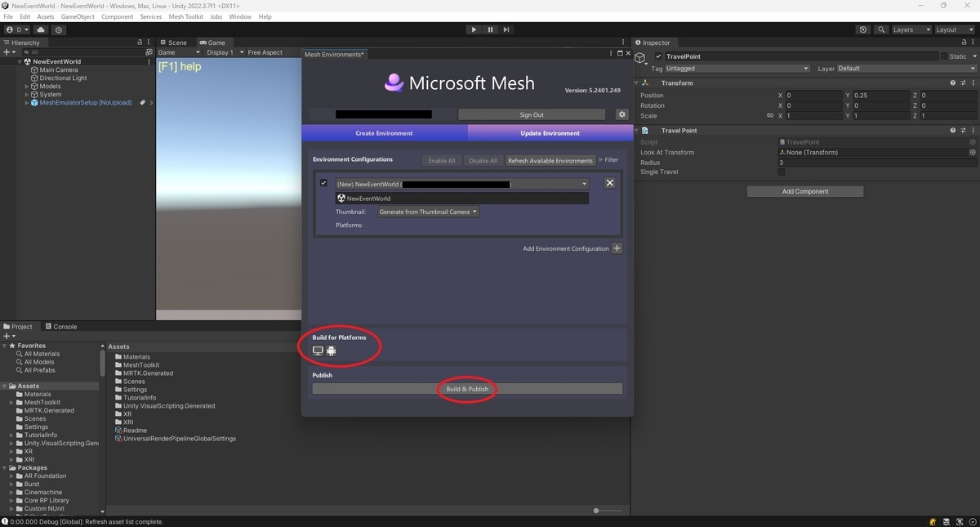Open Transform presets icon
The height and width of the screenshot is (527, 980).
[962, 83]
